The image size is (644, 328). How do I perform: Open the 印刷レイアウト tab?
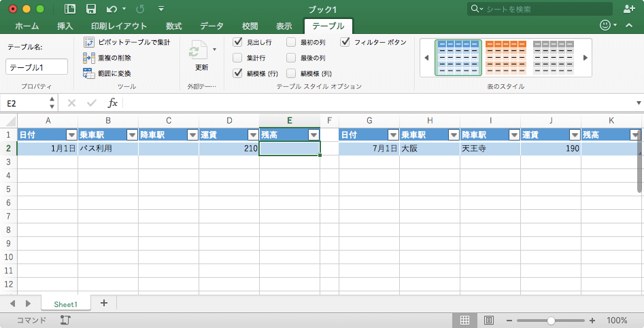119,26
